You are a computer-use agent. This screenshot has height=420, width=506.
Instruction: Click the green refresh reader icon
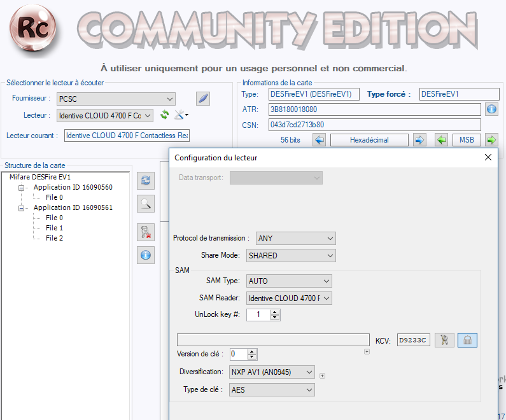pos(165,115)
